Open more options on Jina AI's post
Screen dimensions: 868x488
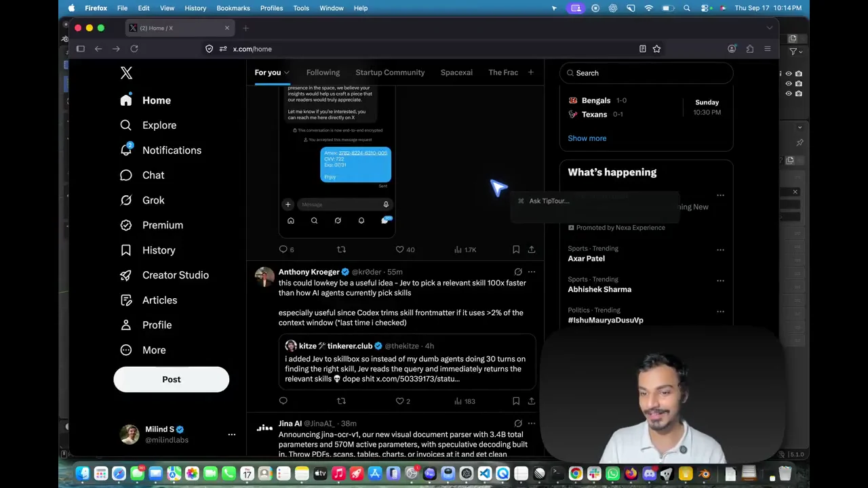[532, 424]
